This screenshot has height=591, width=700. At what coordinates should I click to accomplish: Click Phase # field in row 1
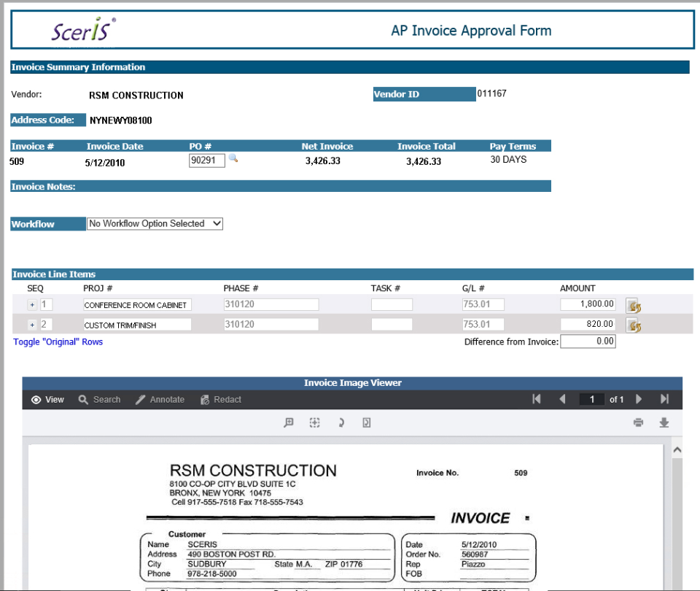tap(271, 305)
